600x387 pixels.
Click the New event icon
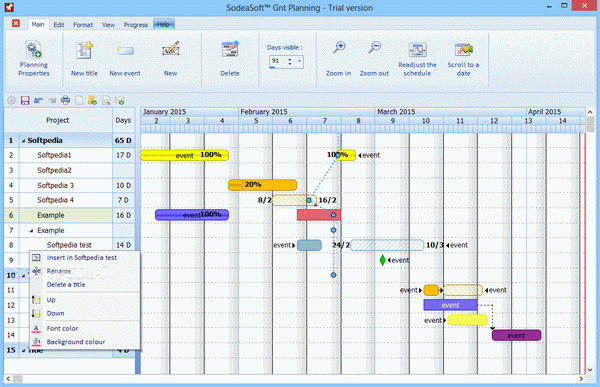click(x=125, y=51)
